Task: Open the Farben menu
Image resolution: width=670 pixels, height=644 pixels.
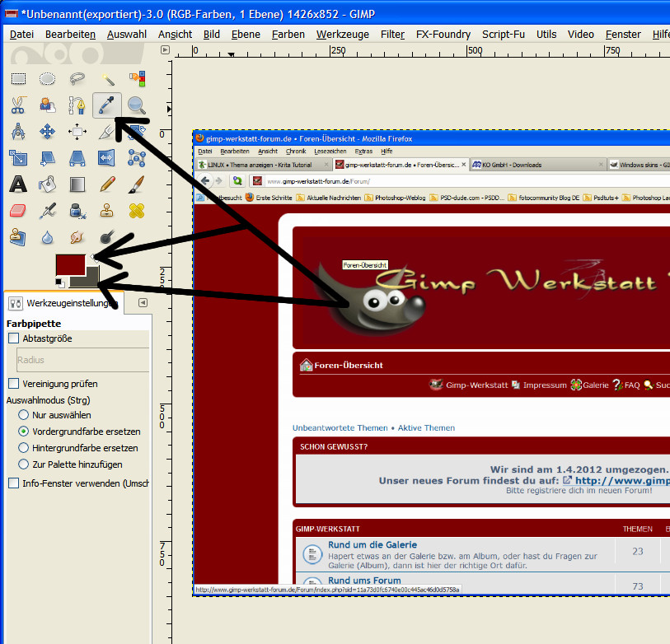Action: (288, 34)
